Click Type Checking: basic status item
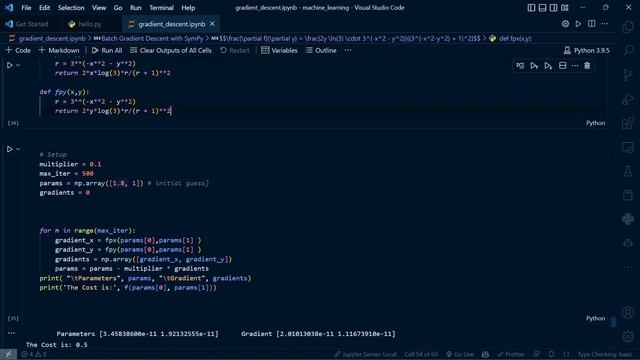The width and height of the screenshot is (640, 360). tap(604, 354)
